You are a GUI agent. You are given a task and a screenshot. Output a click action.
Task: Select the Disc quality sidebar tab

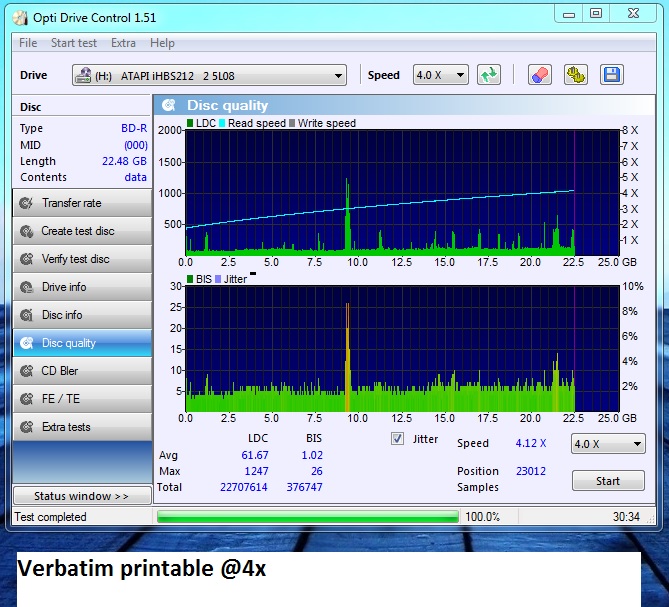tap(82, 343)
